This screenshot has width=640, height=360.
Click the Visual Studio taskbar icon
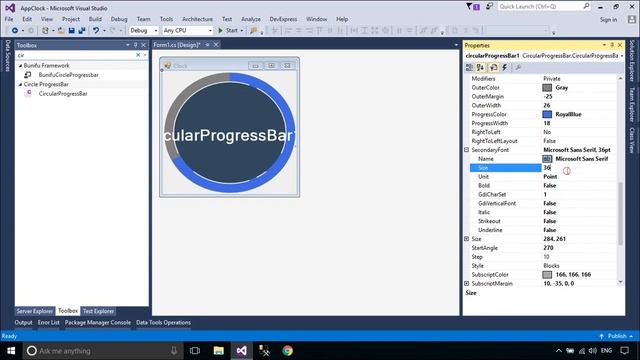242,351
